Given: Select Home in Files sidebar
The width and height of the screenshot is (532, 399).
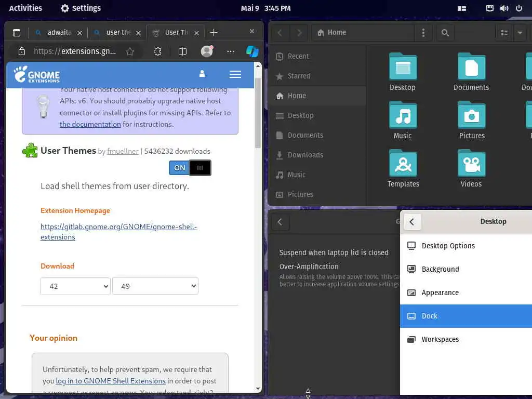Looking at the screenshot, I should click(x=317, y=96).
